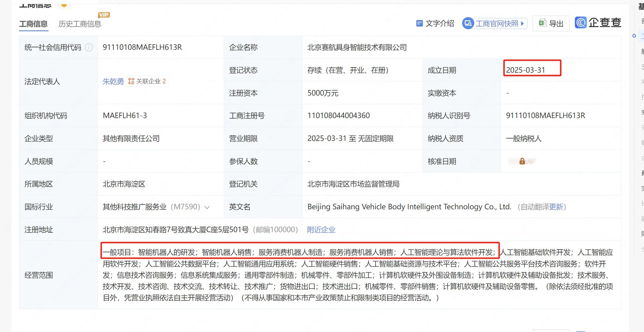
Task: Open the 工商官网快照 snapshot
Action: (x=494, y=23)
